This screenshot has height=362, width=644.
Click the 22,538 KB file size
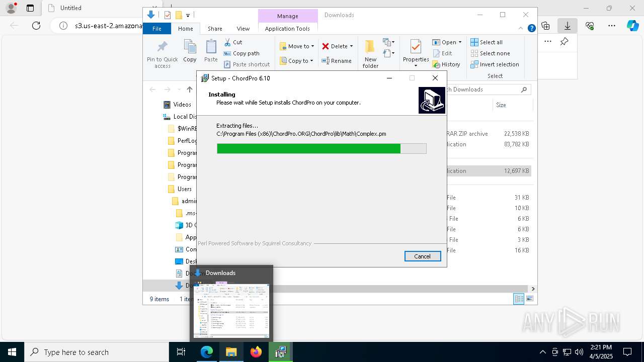tap(516, 134)
